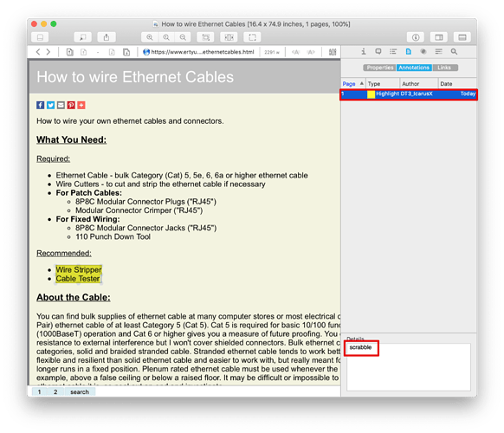This screenshot has height=433, width=504.
Task: Open the share toolbar button
Action: tap(107, 37)
